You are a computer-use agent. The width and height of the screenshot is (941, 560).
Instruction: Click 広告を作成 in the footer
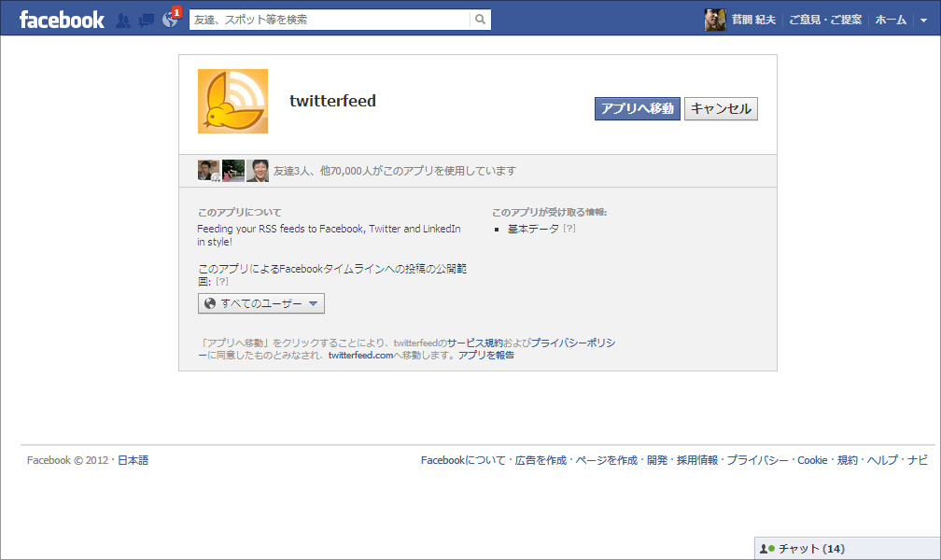tap(541, 460)
